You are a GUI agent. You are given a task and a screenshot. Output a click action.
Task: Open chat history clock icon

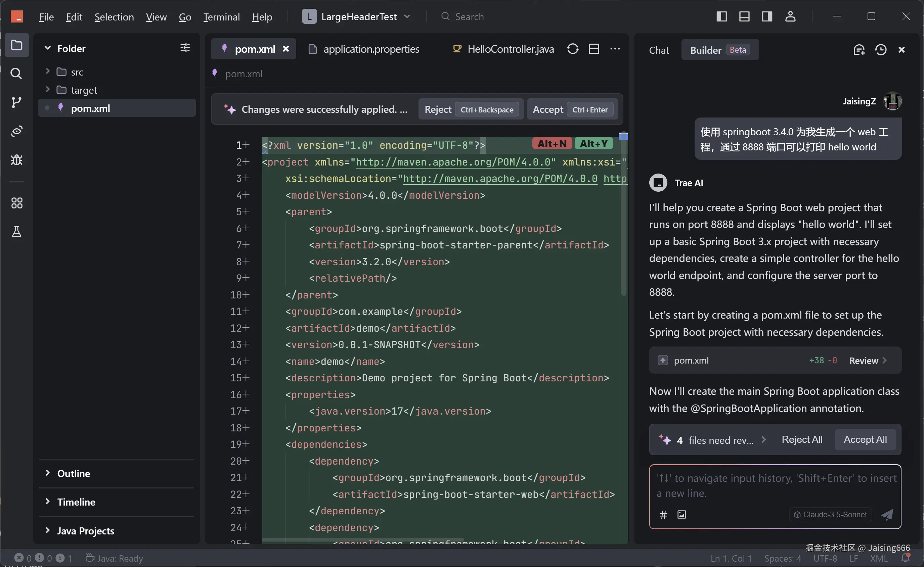click(x=880, y=50)
